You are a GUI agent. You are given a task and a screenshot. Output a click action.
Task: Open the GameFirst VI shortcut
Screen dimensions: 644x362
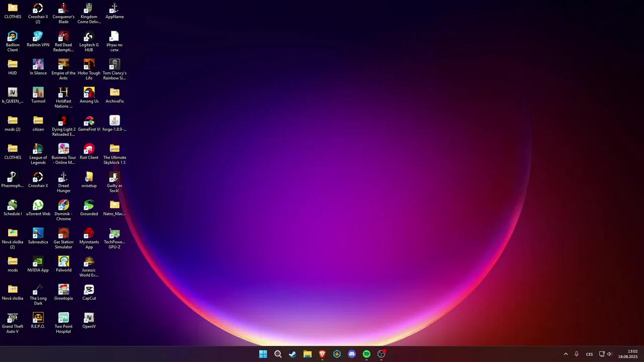tap(89, 124)
